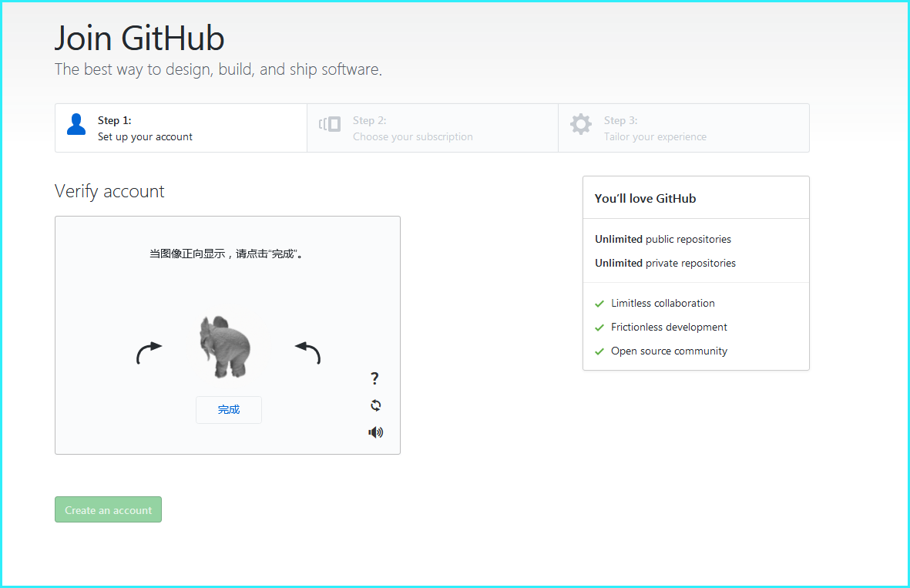
Task: Click the tagline about shipping software
Action: tap(218, 69)
